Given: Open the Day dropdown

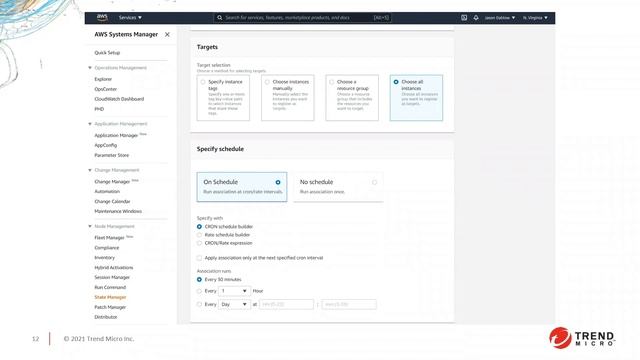Looking at the screenshot, I should 234,304.
